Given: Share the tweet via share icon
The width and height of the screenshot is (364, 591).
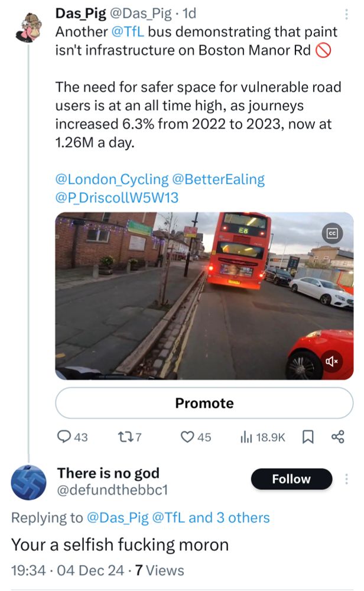Looking at the screenshot, I should [x=337, y=437].
